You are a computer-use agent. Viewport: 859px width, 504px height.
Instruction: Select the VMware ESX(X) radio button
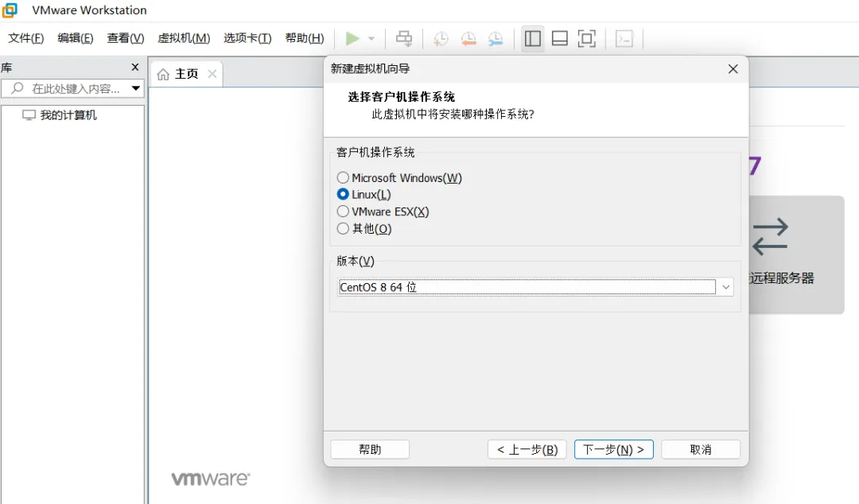tap(343, 211)
